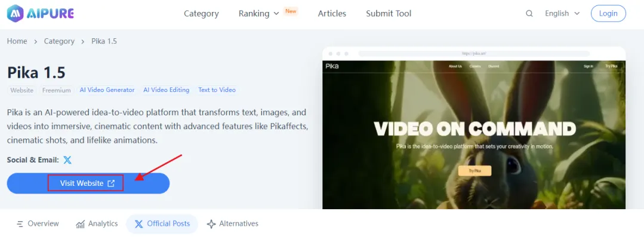Navigate to Category breadcrumb link
The image size is (644, 239).
[59, 41]
